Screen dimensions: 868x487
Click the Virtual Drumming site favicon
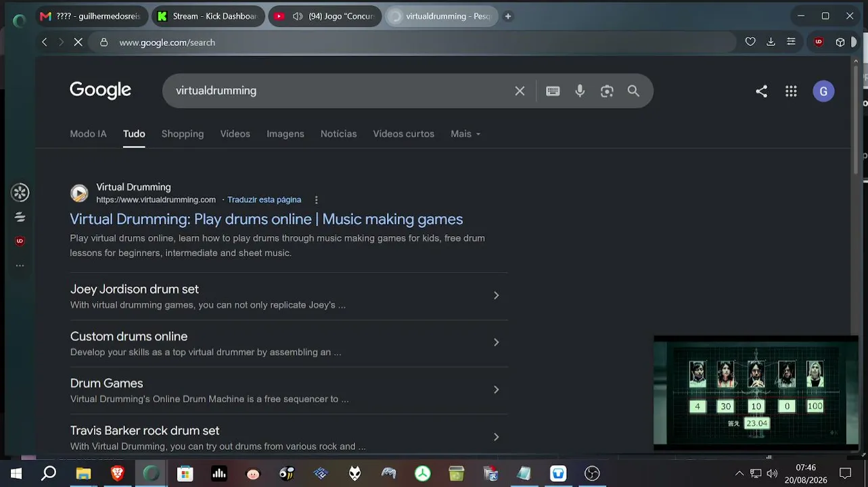pyautogui.click(x=79, y=193)
